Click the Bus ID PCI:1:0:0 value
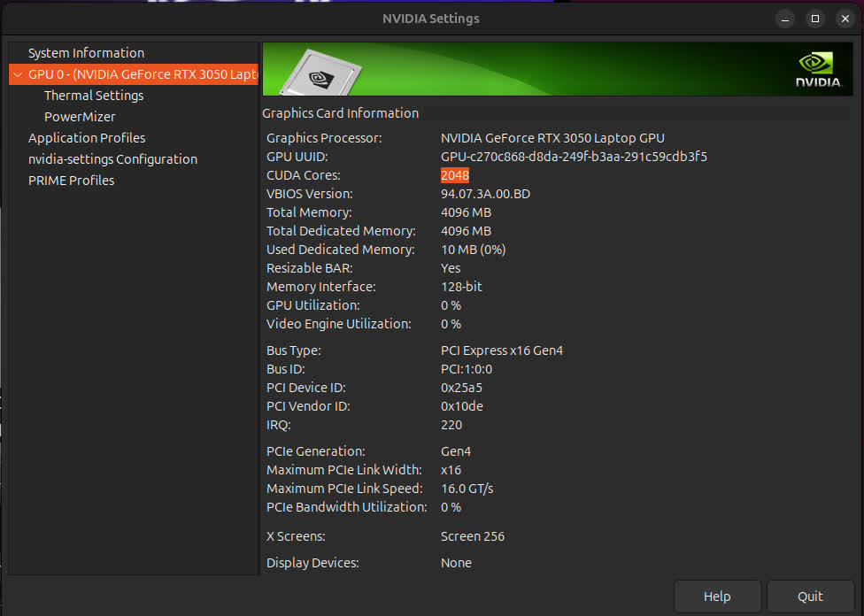Viewport: 864px width, 616px height. (467, 369)
